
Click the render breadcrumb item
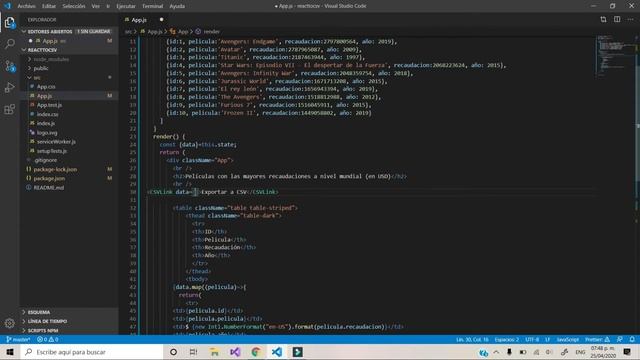tap(208, 31)
